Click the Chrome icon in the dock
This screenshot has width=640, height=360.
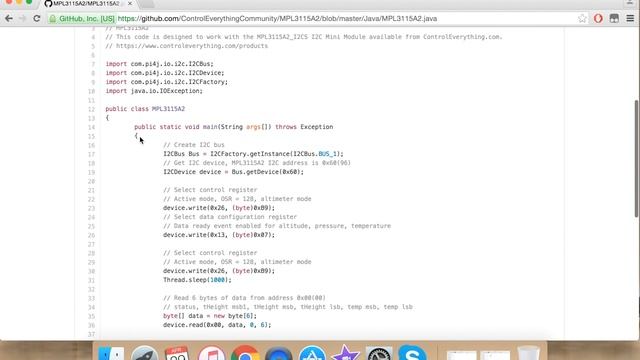pos(245,354)
